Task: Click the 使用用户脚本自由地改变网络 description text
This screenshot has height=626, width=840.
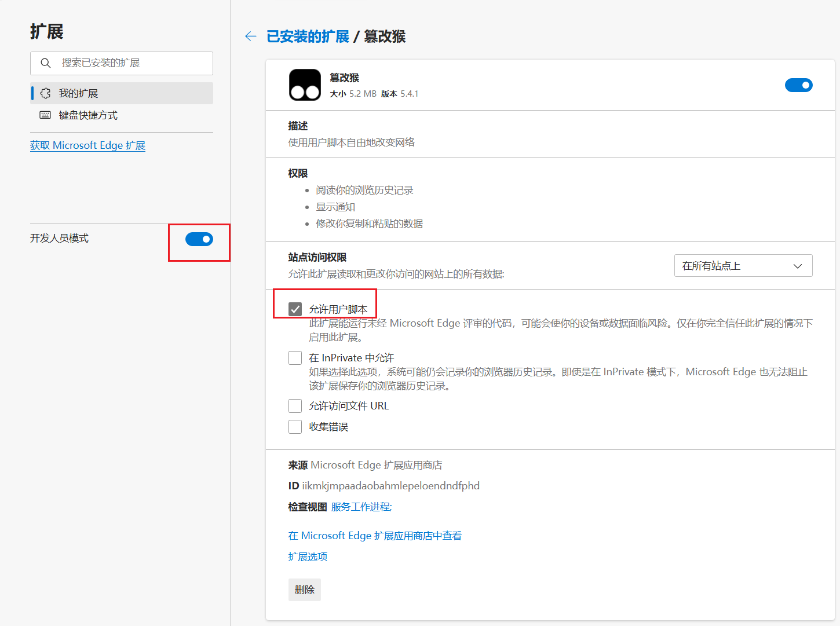Action: (x=352, y=142)
